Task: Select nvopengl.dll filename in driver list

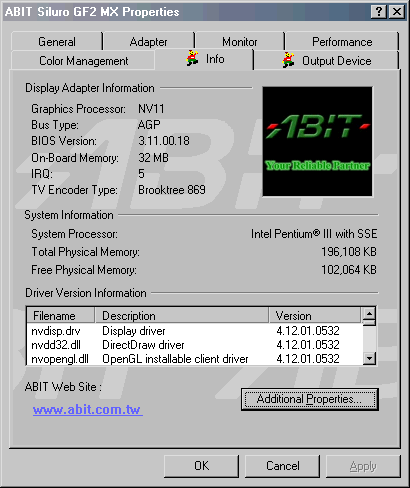Action: (x=60, y=359)
